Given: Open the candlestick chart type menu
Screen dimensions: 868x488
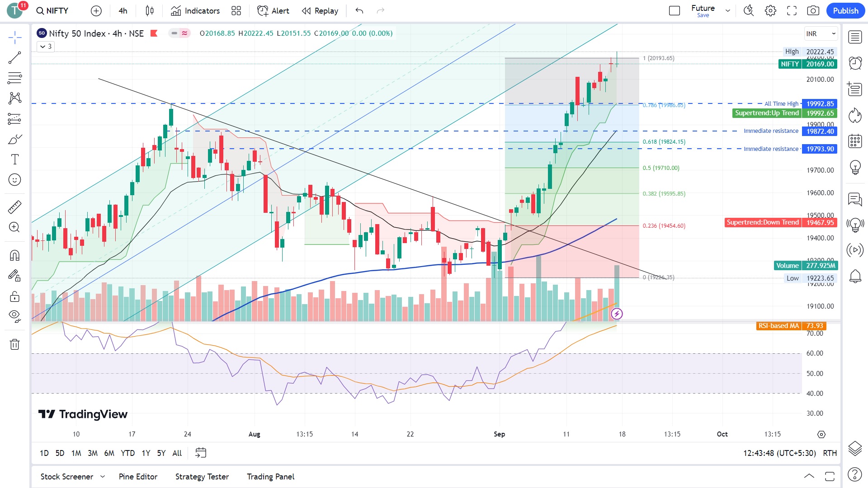Looking at the screenshot, I should click(x=150, y=11).
